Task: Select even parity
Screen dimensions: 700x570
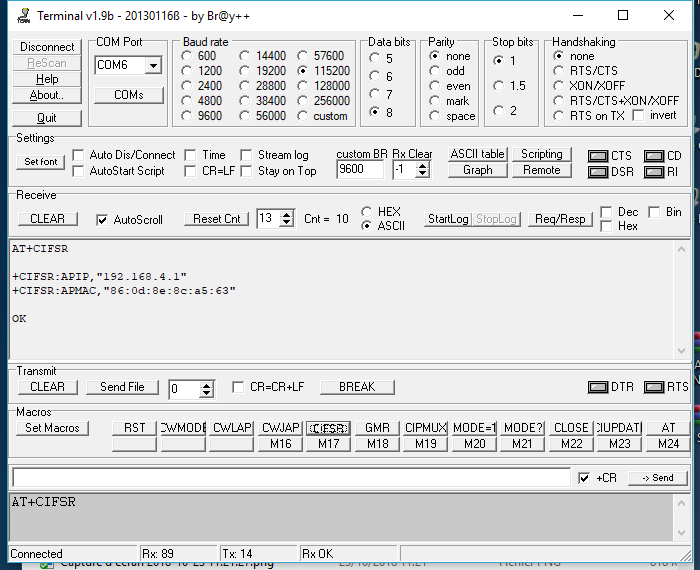Action: coord(434,86)
